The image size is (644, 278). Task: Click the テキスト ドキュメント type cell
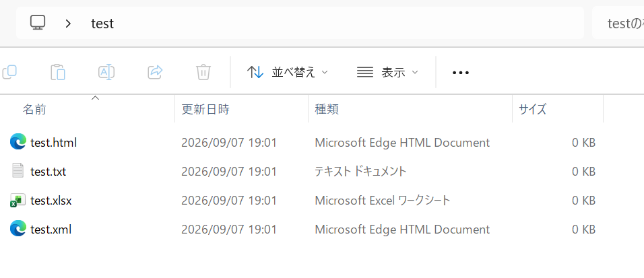tap(360, 171)
